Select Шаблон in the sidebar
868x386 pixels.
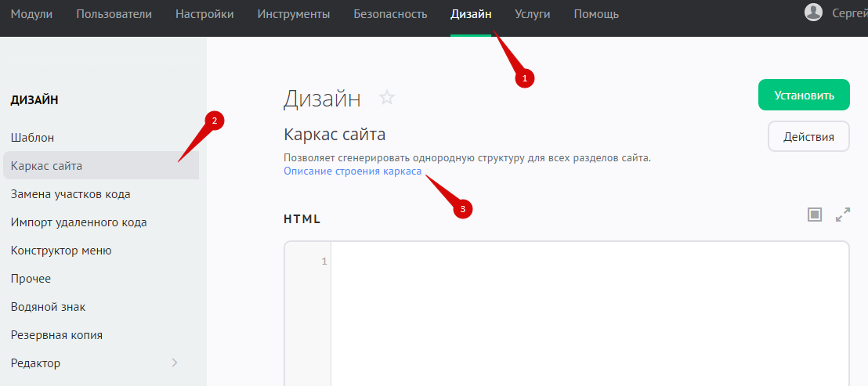point(33,137)
